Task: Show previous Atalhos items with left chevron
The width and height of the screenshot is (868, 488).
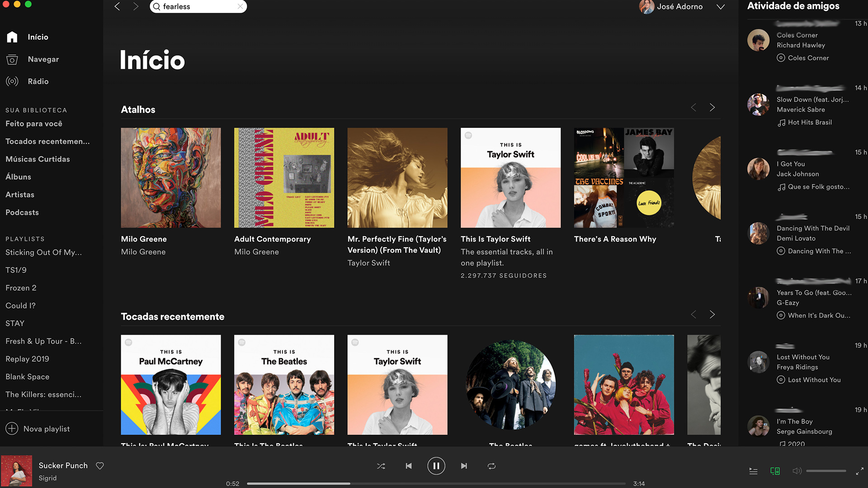Action: point(693,108)
